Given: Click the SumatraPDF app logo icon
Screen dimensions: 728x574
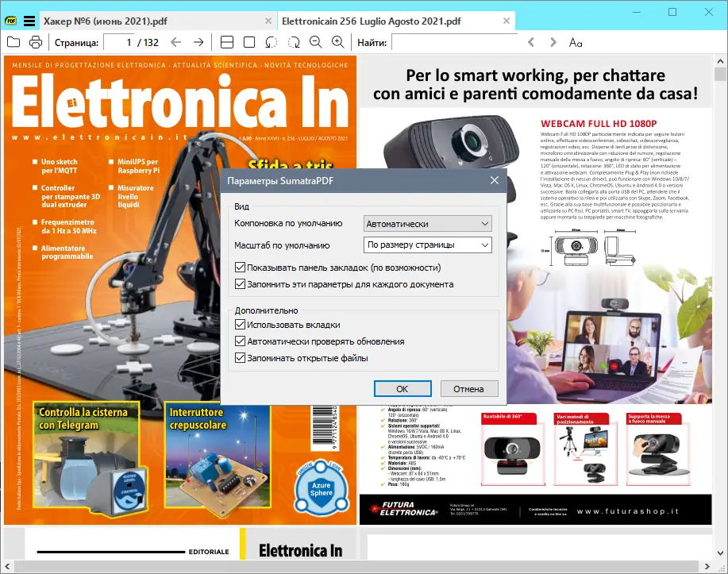Looking at the screenshot, I should coord(10,21).
